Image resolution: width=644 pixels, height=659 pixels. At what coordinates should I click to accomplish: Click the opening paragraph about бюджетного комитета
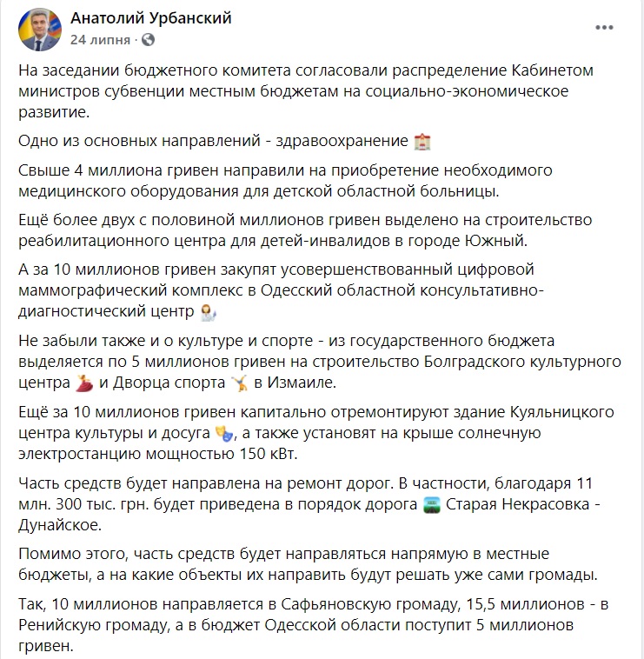[x=306, y=91]
